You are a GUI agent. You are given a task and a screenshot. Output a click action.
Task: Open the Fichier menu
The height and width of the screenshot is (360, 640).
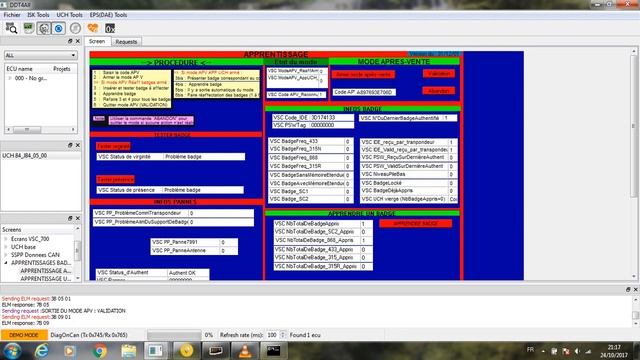click(12, 15)
